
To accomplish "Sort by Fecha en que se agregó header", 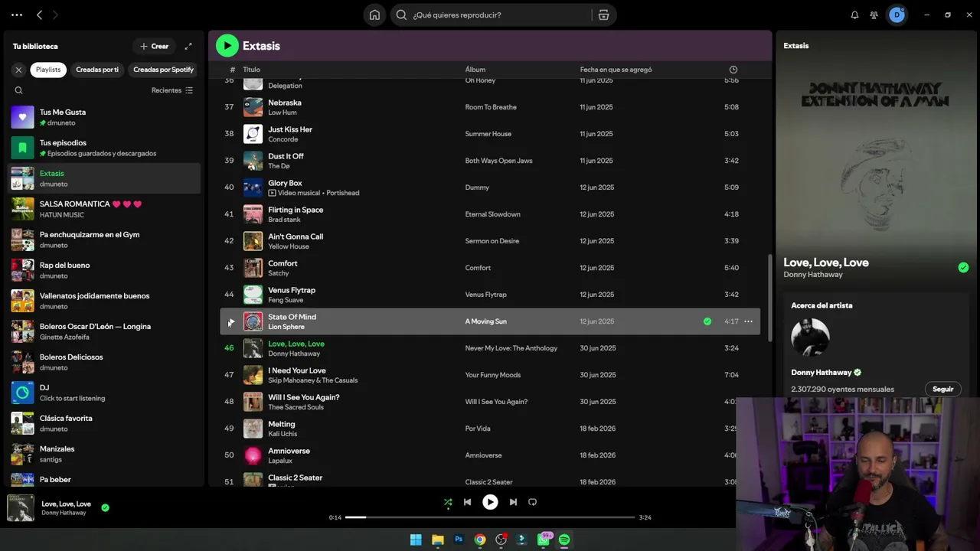I will pos(616,70).
